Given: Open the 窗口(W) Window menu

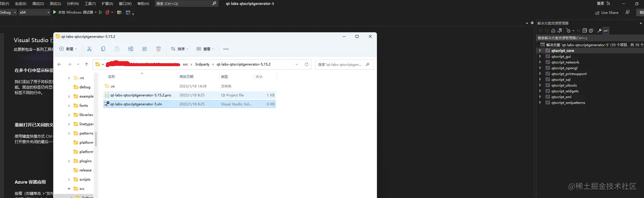Looking at the screenshot, I should [x=126, y=3].
